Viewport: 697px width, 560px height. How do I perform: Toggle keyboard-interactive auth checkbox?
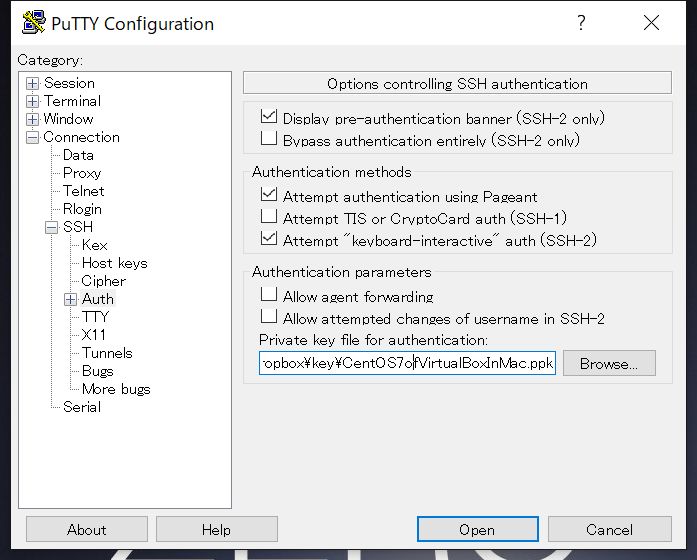268,238
